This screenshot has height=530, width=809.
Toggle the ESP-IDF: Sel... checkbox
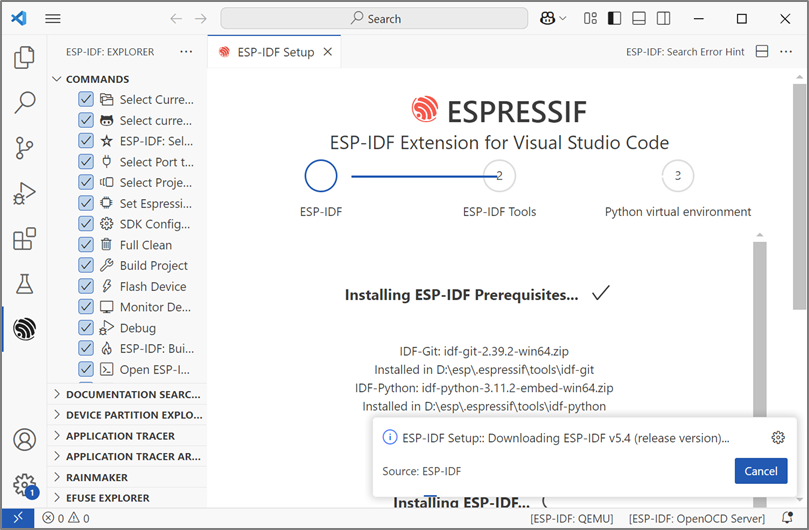click(86, 140)
